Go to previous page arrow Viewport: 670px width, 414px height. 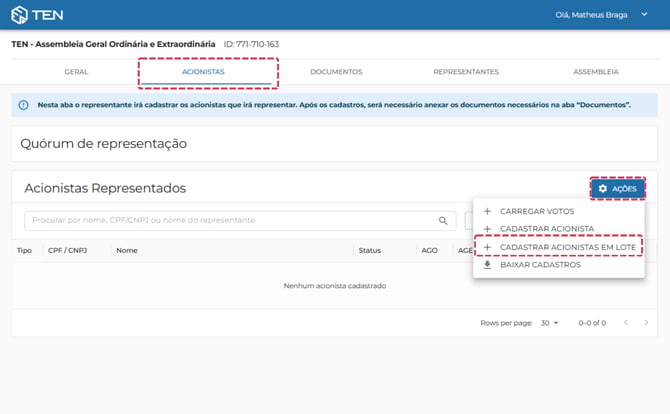(626, 323)
